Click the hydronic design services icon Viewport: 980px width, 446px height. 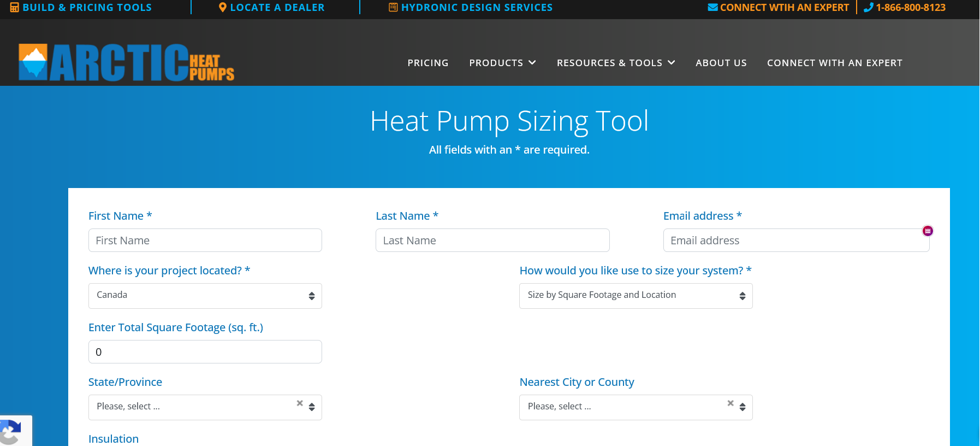(393, 7)
